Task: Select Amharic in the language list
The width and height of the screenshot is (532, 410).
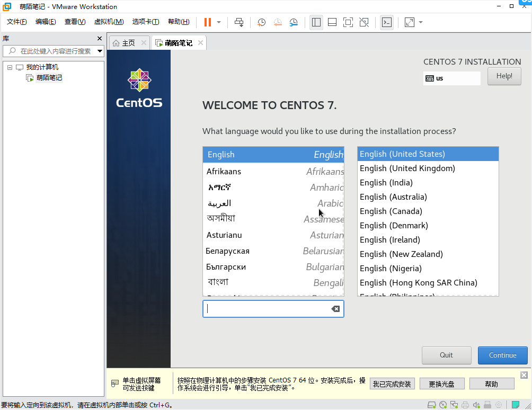Action: click(x=273, y=187)
